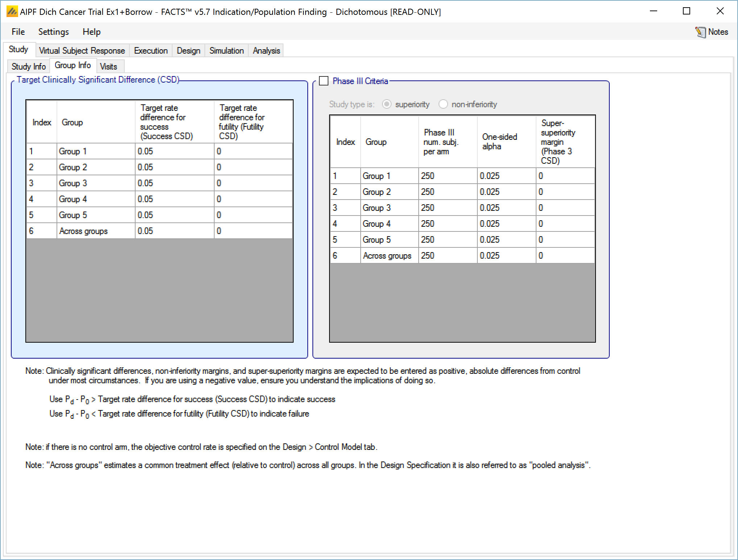Click Group 3 Phase III subjects cell

tap(447, 208)
